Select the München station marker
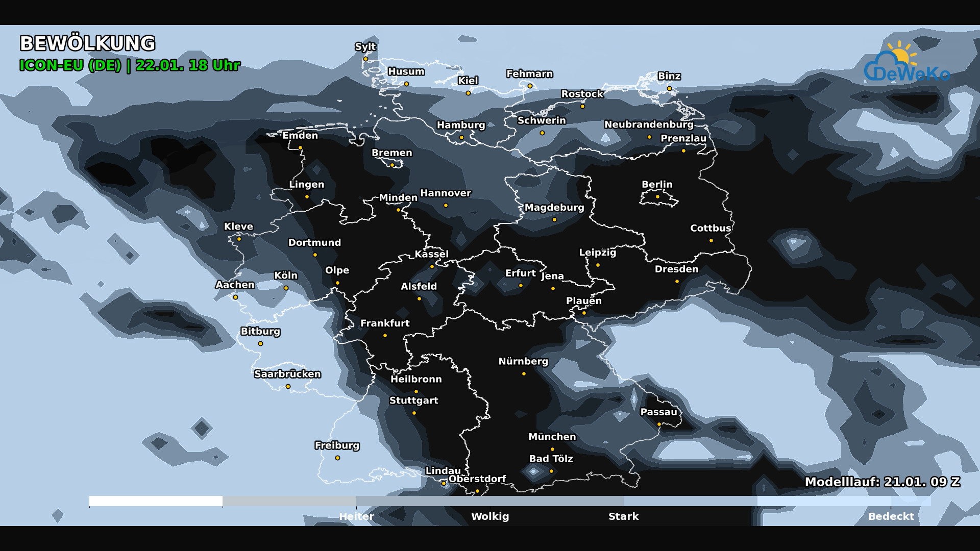 point(552,449)
